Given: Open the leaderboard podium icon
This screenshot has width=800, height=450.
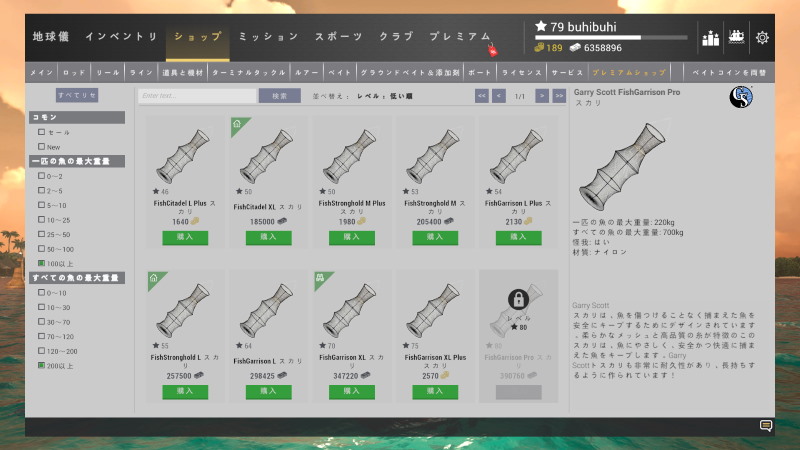Looking at the screenshot, I should (710, 38).
